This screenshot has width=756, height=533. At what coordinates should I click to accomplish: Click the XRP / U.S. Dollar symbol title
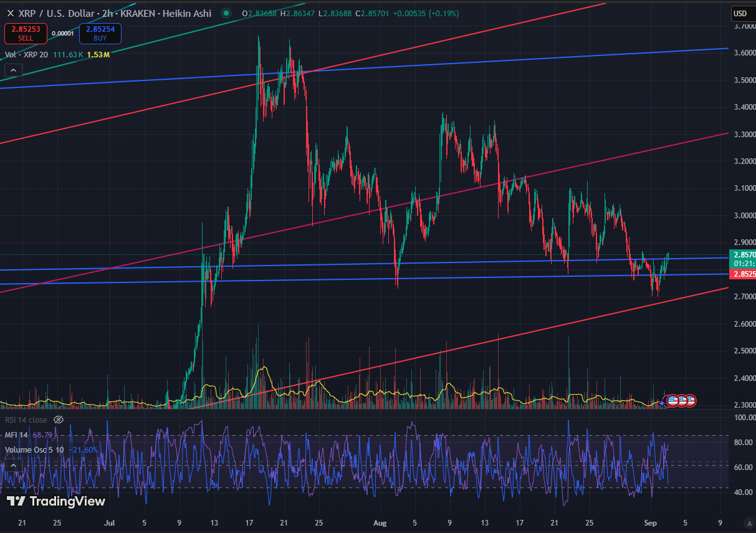point(57,13)
